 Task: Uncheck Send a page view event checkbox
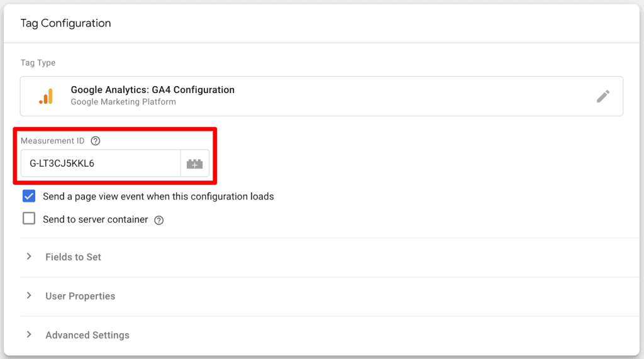click(x=29, y=196)
